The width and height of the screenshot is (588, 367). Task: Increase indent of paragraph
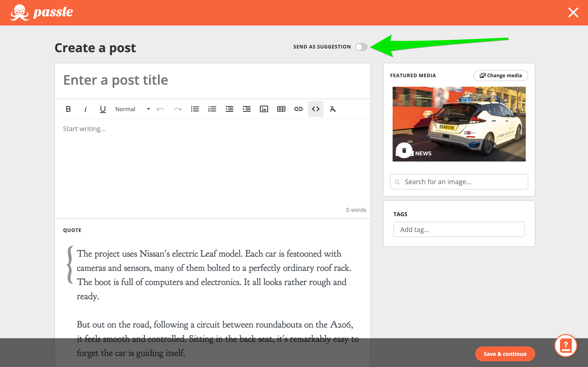(x=247, y=109)
